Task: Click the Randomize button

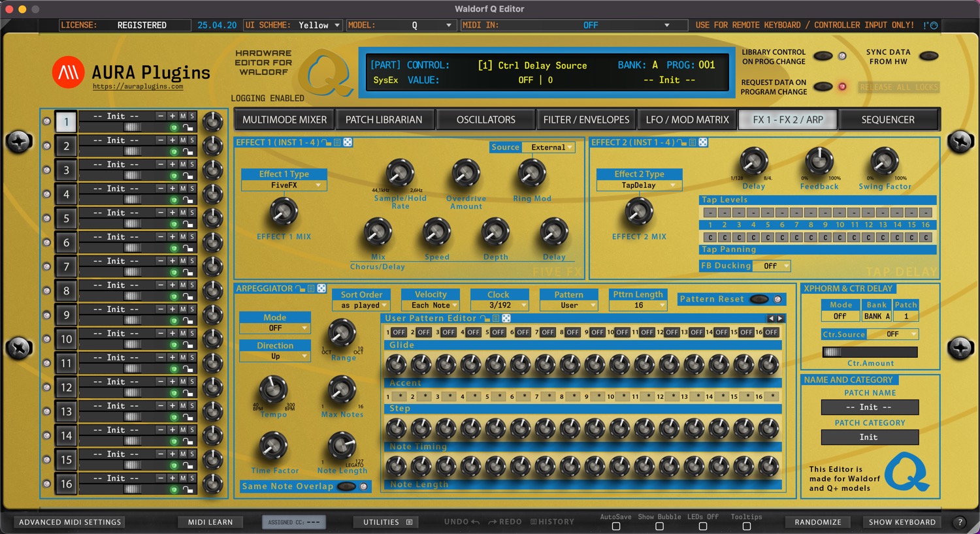Action: click(x=818, y=522)
